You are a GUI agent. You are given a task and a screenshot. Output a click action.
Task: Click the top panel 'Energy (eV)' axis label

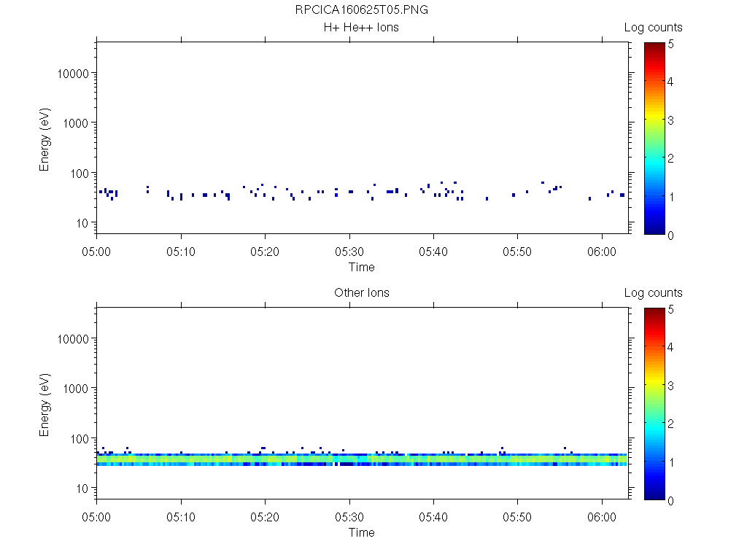coord(44,139)
